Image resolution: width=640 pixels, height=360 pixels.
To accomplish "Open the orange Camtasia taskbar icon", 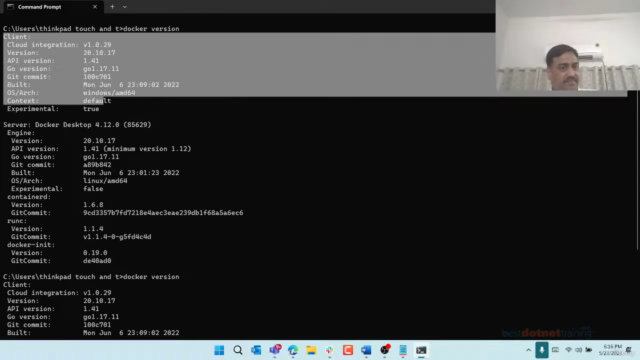I will [348, 350].
